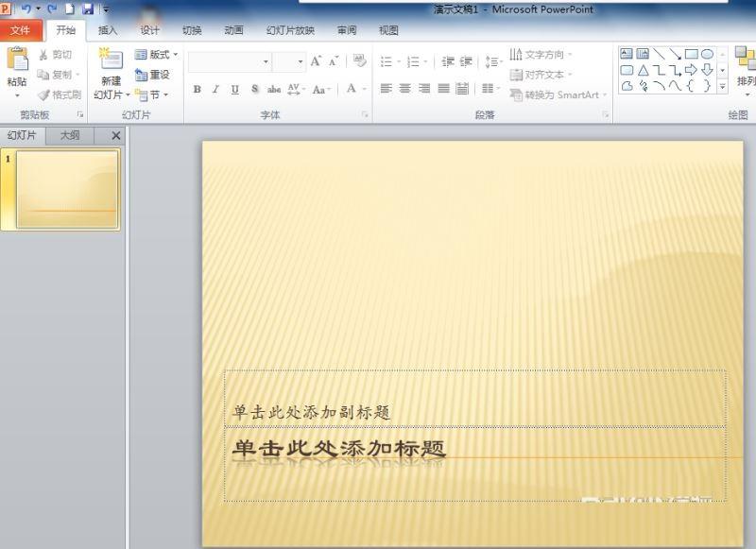Image resolution: width=756 pixels, height=549 pixels.
Task: Open the Design (设计) ribbon tab
Action: (x=151, y=29)
